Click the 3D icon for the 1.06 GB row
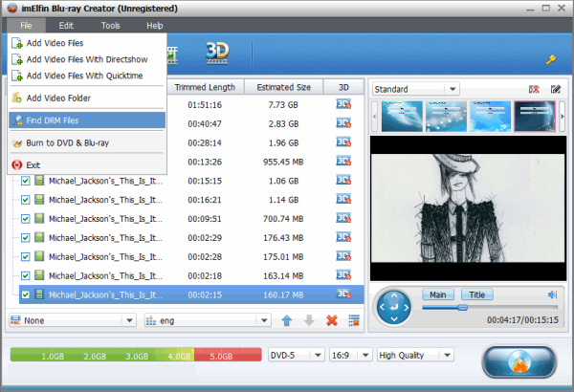Image resolution: width=574 pixels, height=392 pixels. pyautogui.click(x=343, y=181)
